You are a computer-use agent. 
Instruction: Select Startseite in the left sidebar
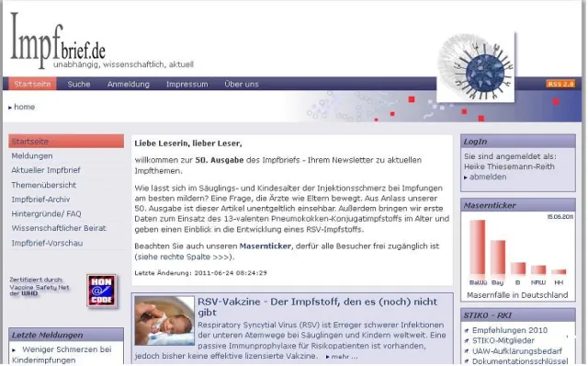click(66, 141)
